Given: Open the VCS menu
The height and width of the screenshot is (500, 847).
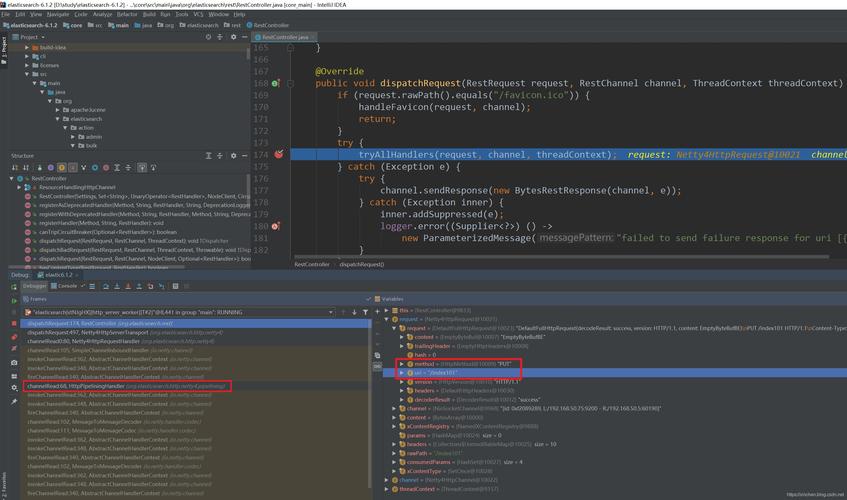Looking at the screenshot, I should tap(198, 14).
